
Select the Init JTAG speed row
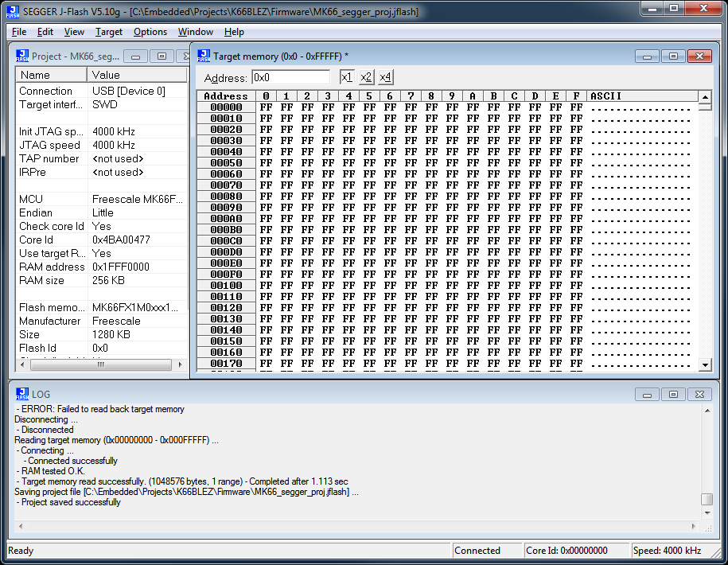102,131
